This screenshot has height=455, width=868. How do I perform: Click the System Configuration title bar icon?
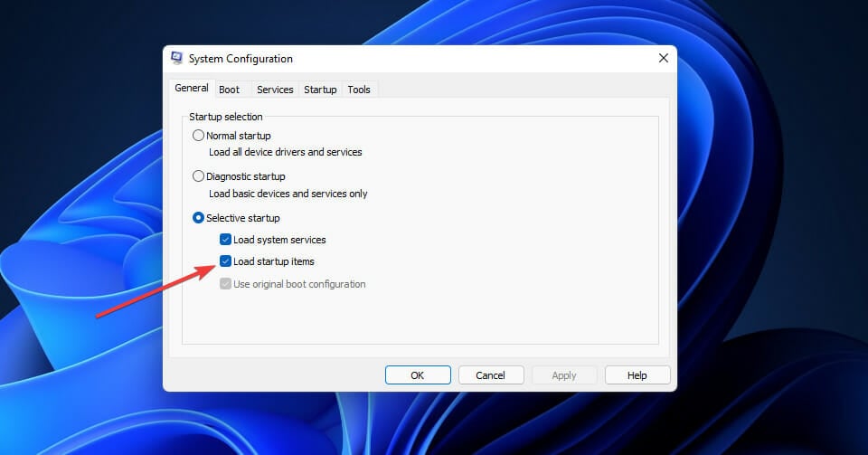click(176, 58)
